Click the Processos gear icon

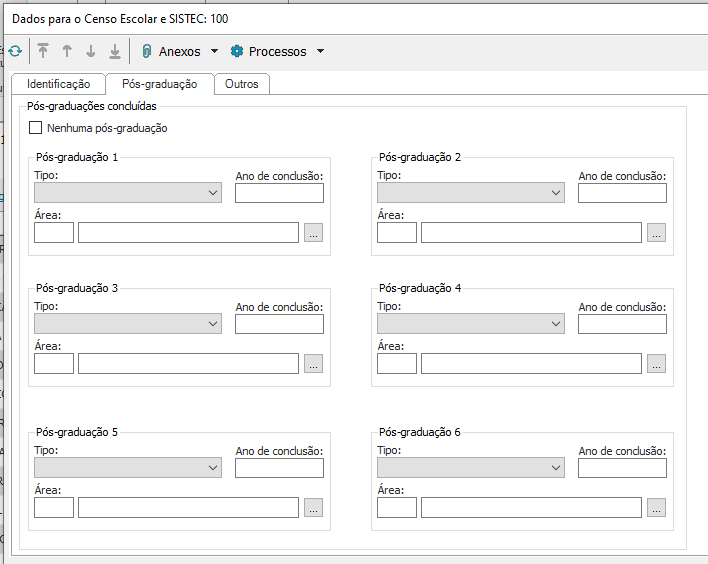click(237, 51)
